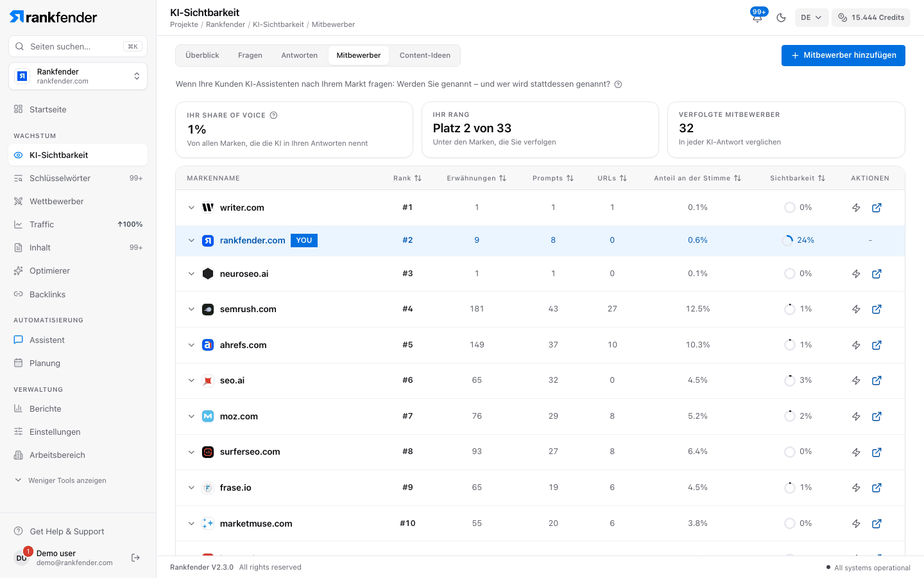The width and height of the screenshot is (924, 578).
Task: Open the DE language dropdown
Action: 811,17
